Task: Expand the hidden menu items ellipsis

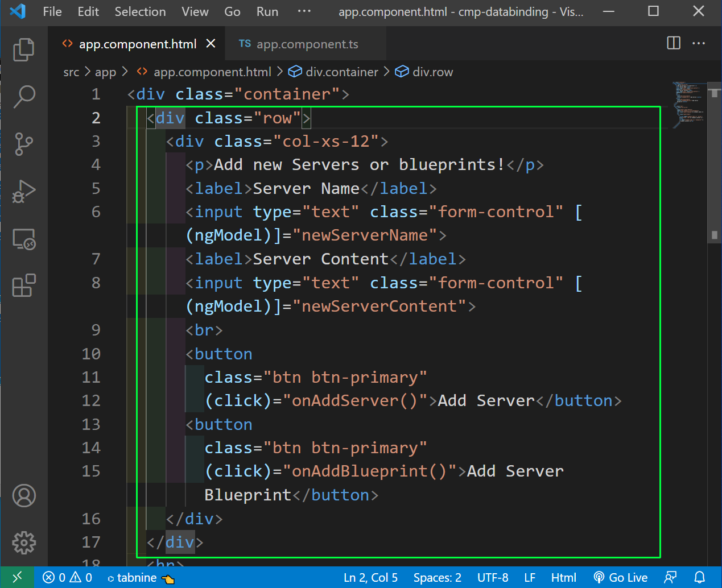Action: click(x=304, y=11)
